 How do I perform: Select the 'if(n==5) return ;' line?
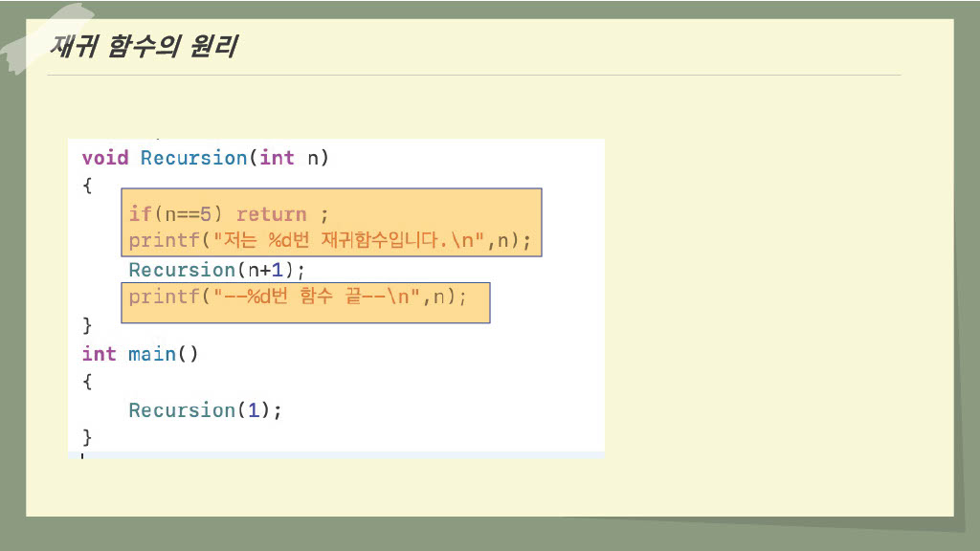point(229,214)
